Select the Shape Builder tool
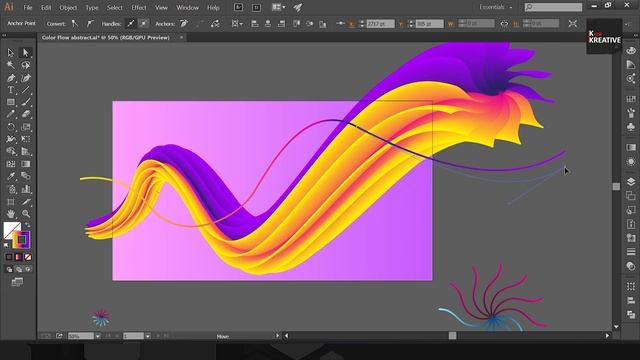This screenshot has width=640, height=360. click(11, 151)
